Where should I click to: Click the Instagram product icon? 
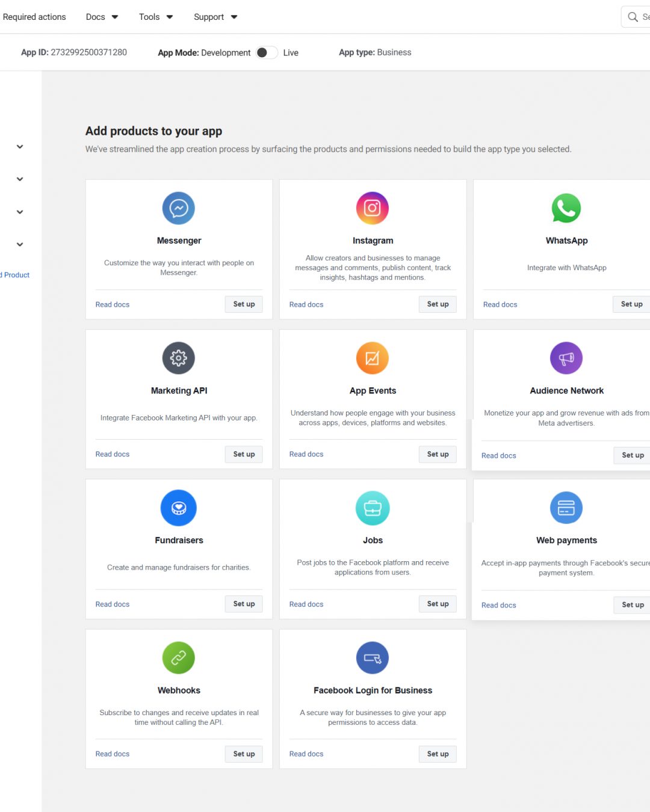373,208
